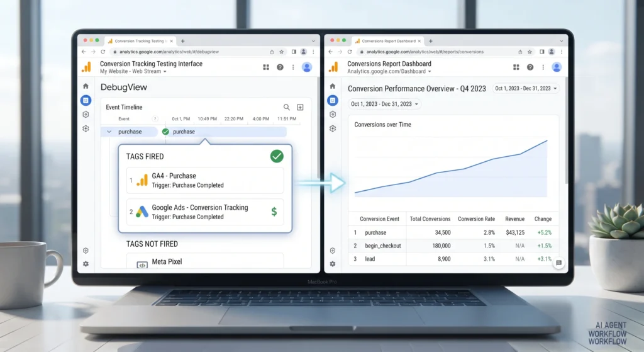The image size is (644, 352).
Task: Search the Event Timeline with the magnifier icon
Action: (287, 107)
